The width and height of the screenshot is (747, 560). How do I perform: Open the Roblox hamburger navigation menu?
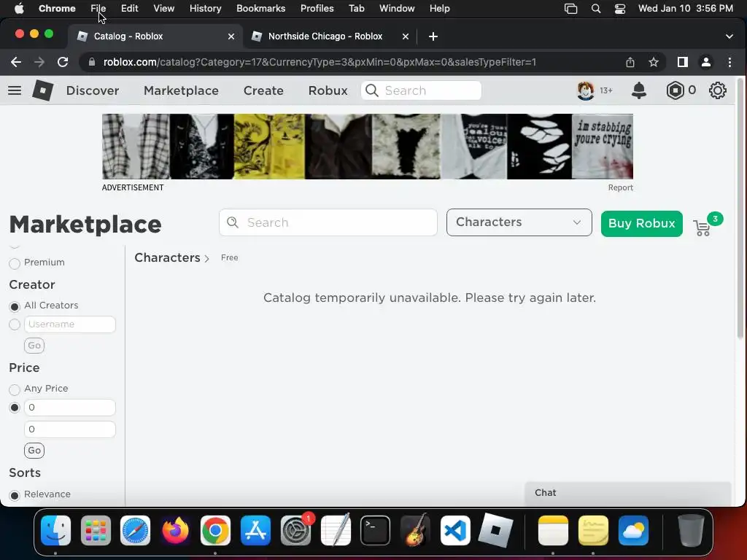15,90
